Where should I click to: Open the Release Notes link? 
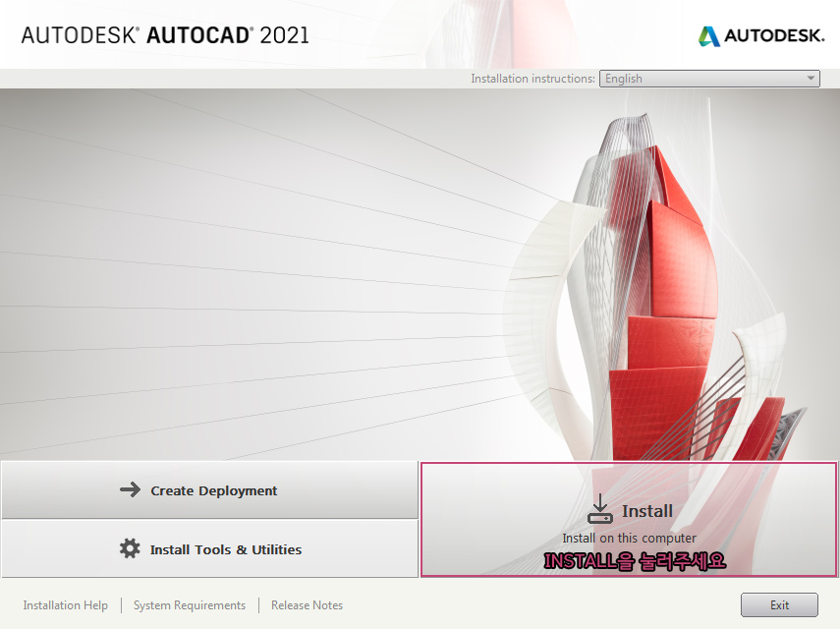[307, 604]
